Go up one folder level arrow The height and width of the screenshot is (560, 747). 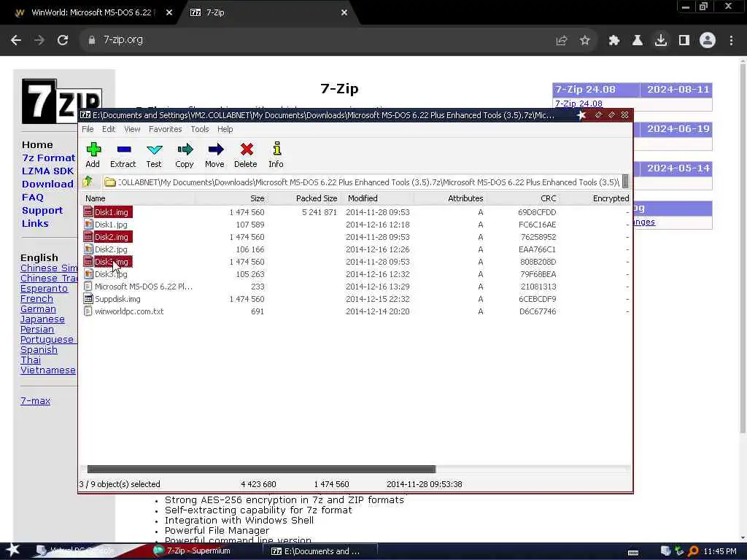click(88, 182)
